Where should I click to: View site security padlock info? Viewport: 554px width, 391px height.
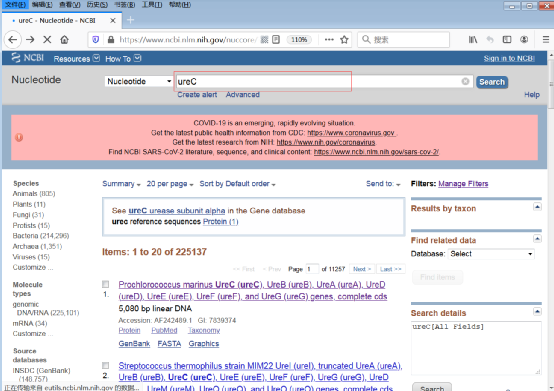click(111, 40)
